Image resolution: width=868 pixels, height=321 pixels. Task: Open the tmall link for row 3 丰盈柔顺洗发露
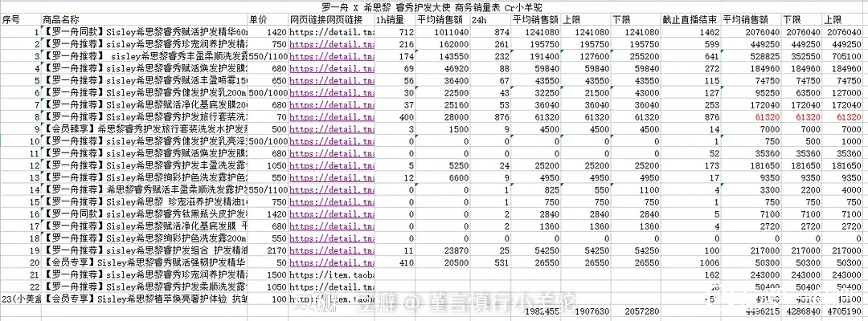pyautogui.click(x=331, y=56)
